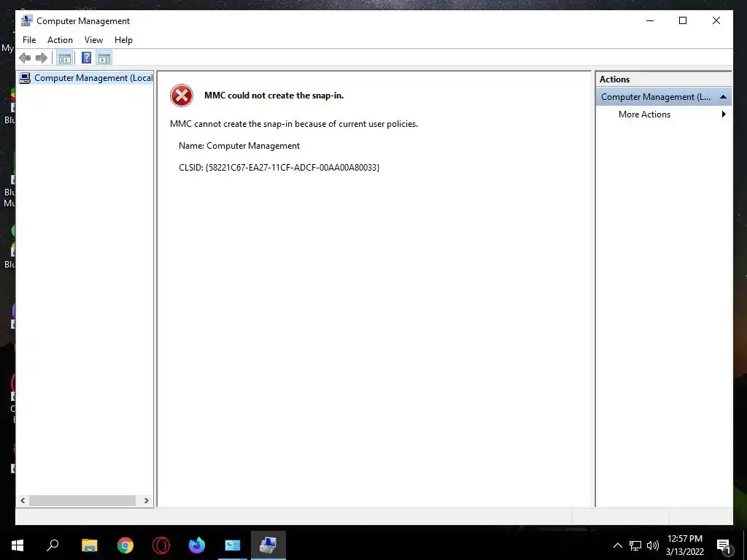The height and width of the screenshot is (560, 747).
Task: Maximize the Computer Management window
Action: [x=683, y=20]
